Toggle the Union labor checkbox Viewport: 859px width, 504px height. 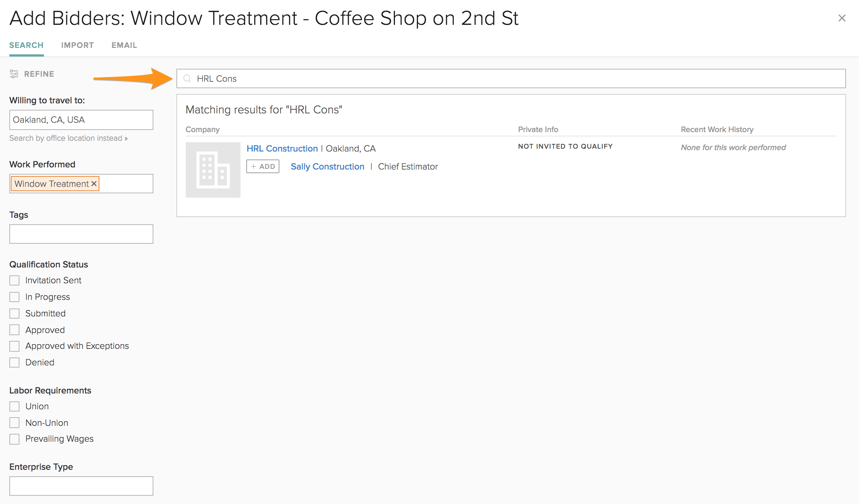[x=14, y=406]
